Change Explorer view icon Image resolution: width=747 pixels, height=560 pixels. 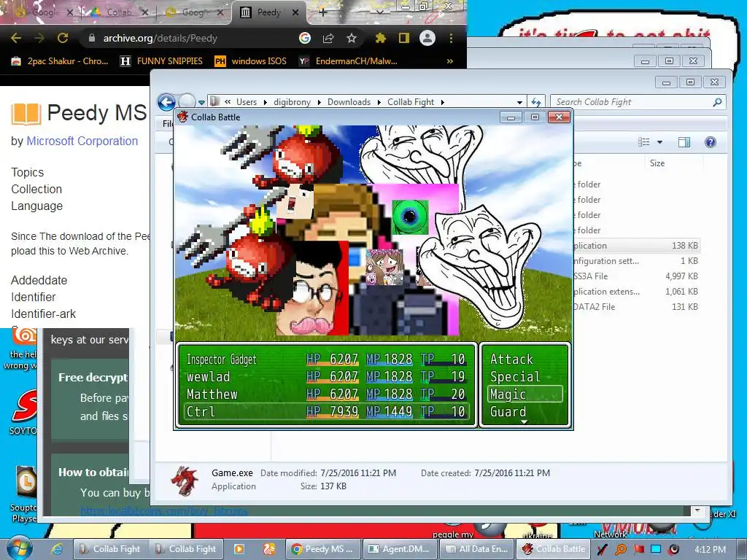643,142
